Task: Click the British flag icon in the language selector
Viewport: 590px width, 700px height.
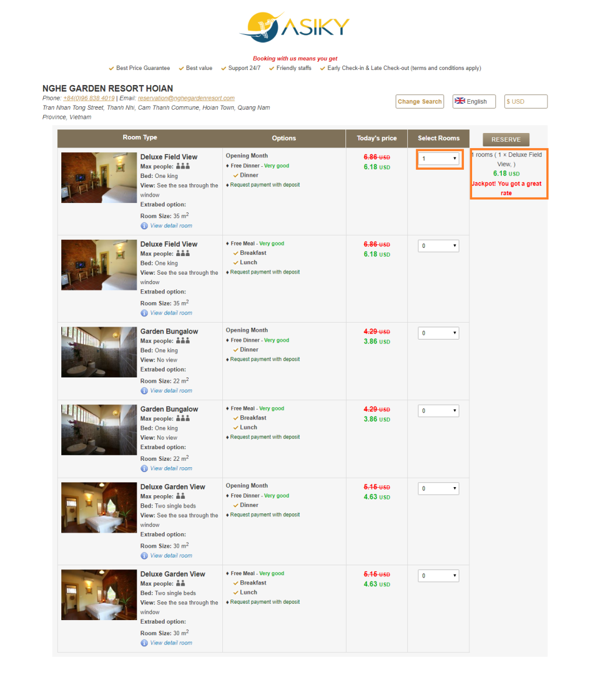Action: (x=459, y=101)
